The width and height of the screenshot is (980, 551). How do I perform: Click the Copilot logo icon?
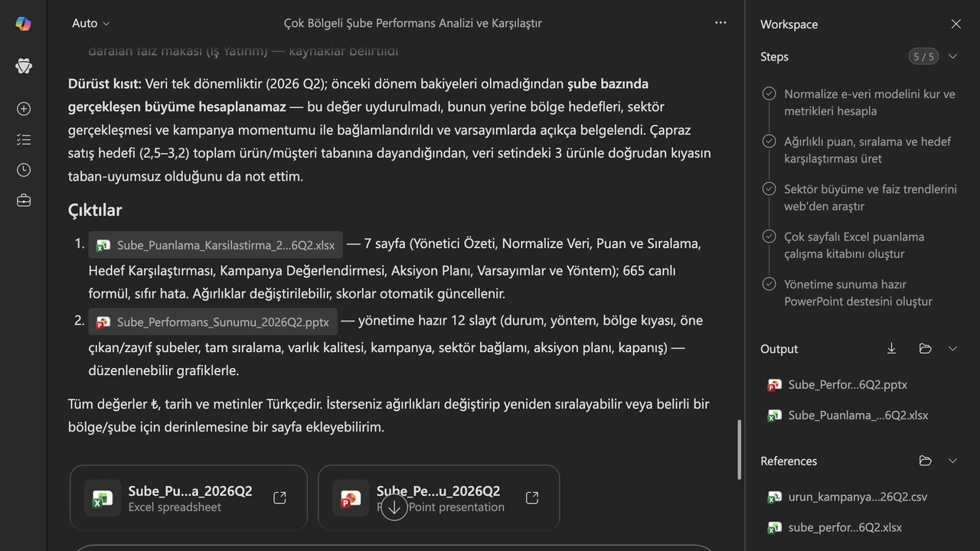23,24
